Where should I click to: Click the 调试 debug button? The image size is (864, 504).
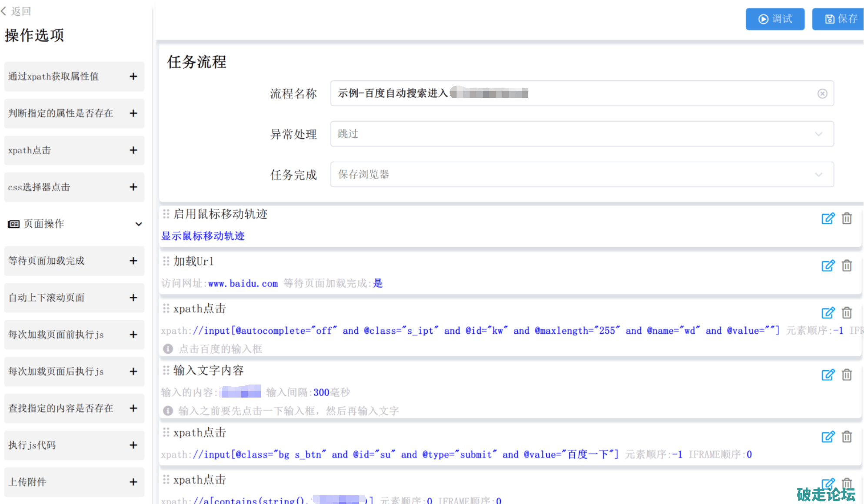775,19
